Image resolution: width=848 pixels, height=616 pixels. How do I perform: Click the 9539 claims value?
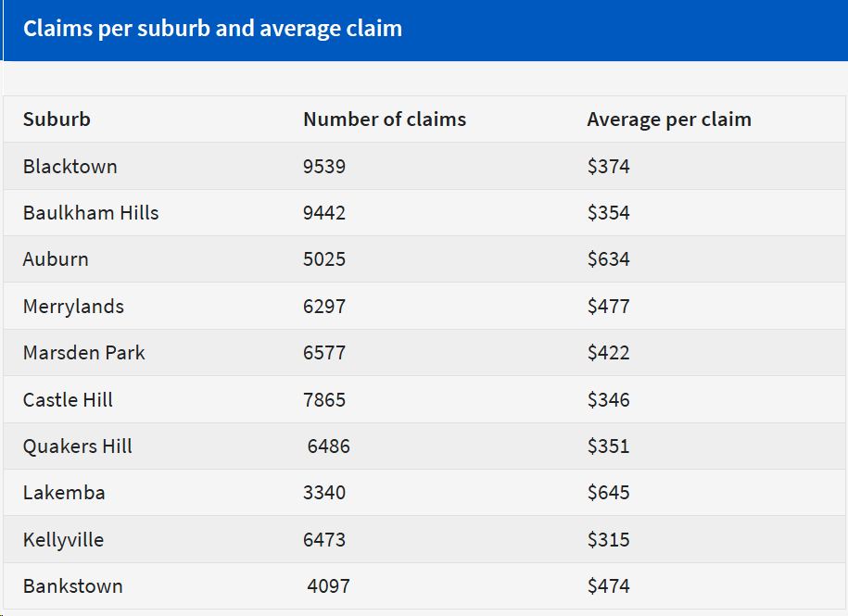(x=324, y=167)
